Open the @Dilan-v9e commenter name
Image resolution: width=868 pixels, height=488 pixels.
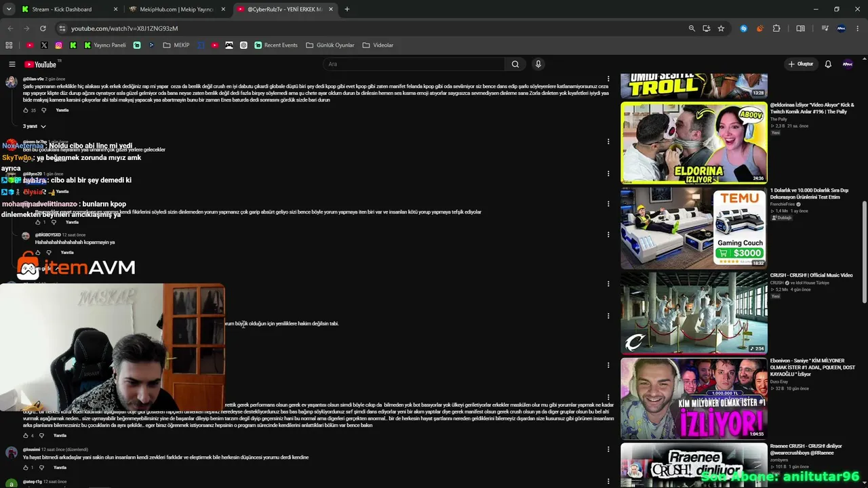pos(33,79)
